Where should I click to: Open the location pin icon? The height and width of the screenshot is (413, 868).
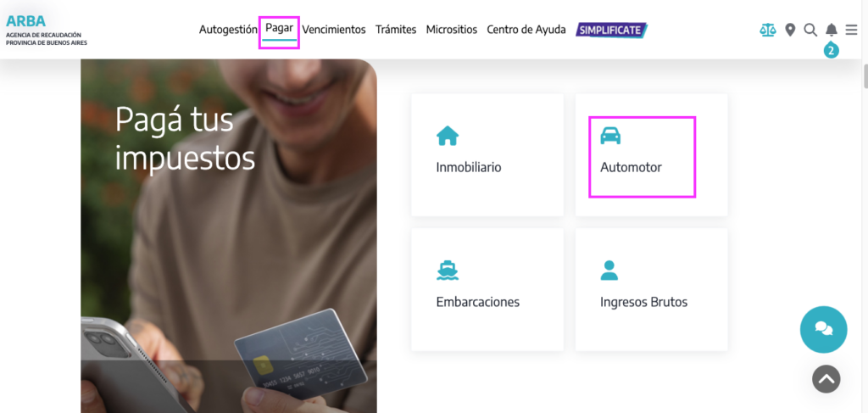(x=790, y=30)
